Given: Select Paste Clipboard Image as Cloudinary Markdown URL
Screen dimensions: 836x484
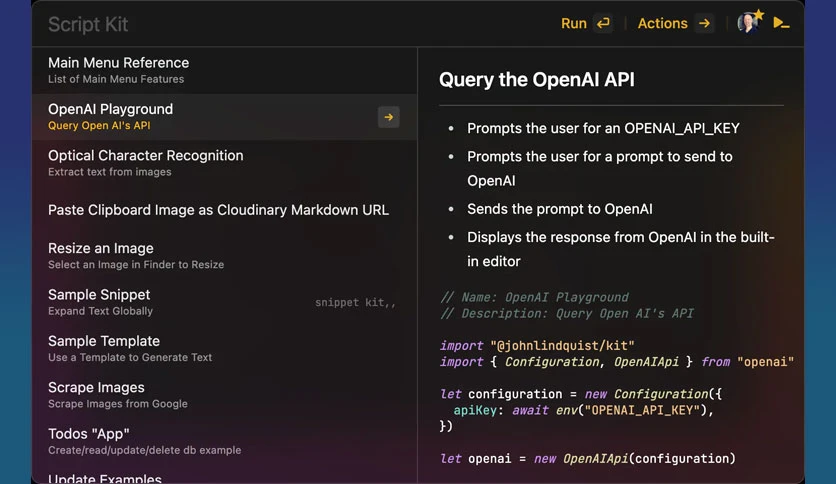Looking at the screenshot, I should pyautogui.click(x=224, y=210).
